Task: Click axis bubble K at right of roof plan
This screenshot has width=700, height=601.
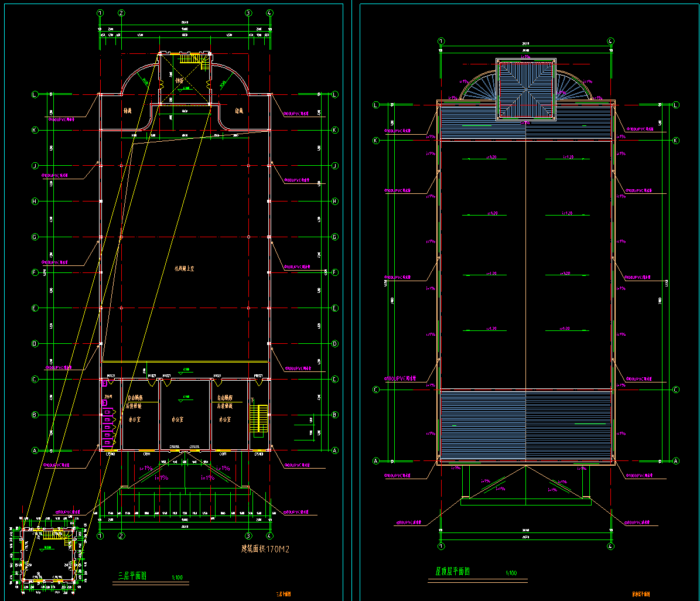Action: 676,141
